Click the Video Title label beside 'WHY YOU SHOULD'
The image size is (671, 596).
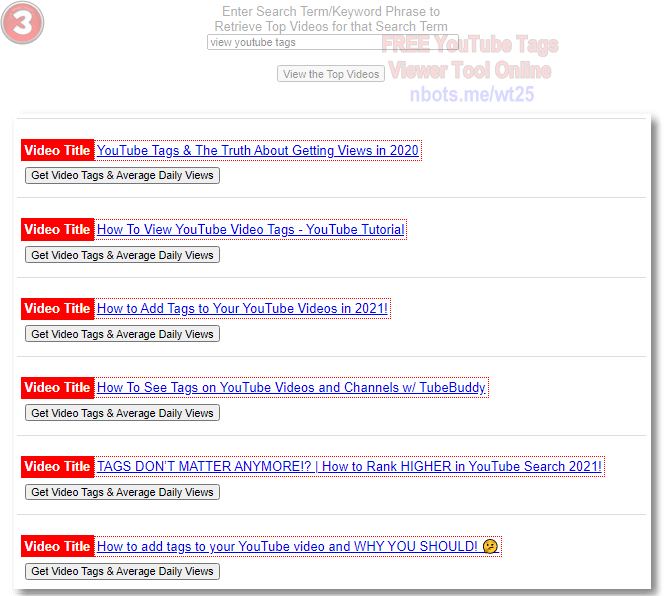coord(57,546)
